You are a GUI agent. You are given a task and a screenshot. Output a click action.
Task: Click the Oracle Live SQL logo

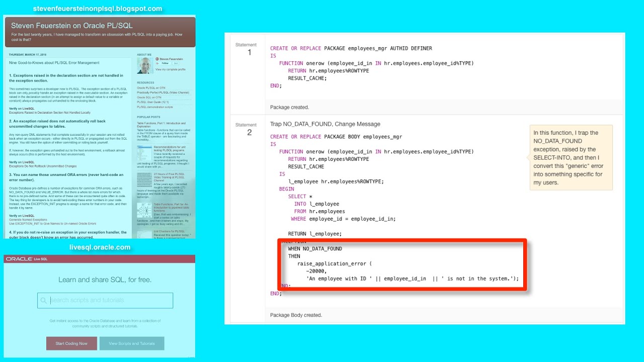(26, 259)
